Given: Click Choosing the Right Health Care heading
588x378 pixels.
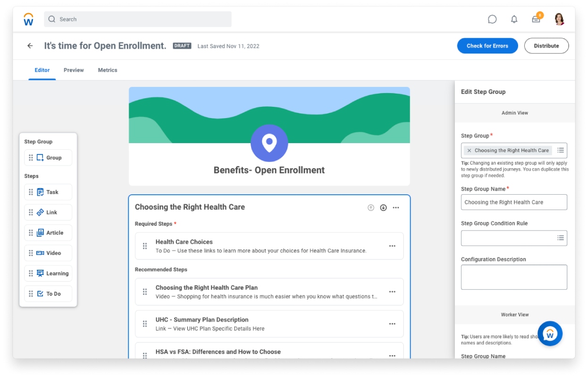Looking at the screenshot, I should pyautogui.click(x=190, y=207).
